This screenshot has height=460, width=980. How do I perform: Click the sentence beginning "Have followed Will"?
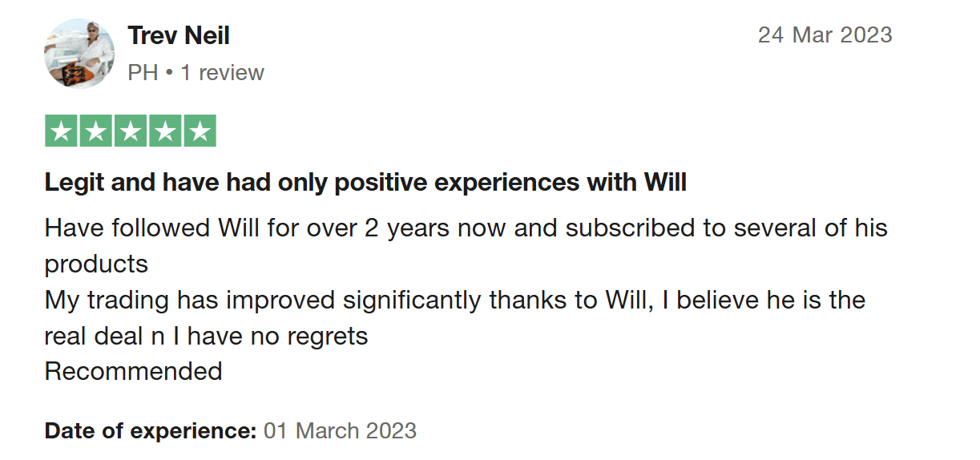pos(466,228)
